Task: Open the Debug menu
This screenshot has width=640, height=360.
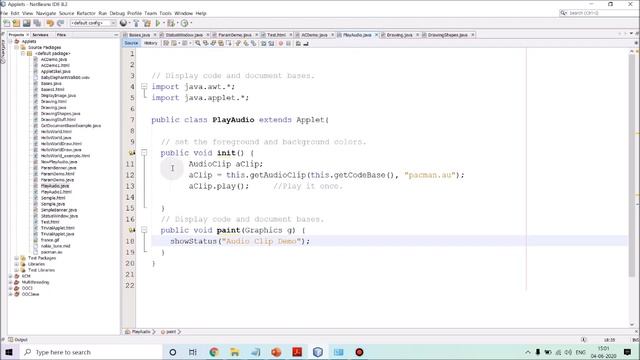Action: [117, 13]
